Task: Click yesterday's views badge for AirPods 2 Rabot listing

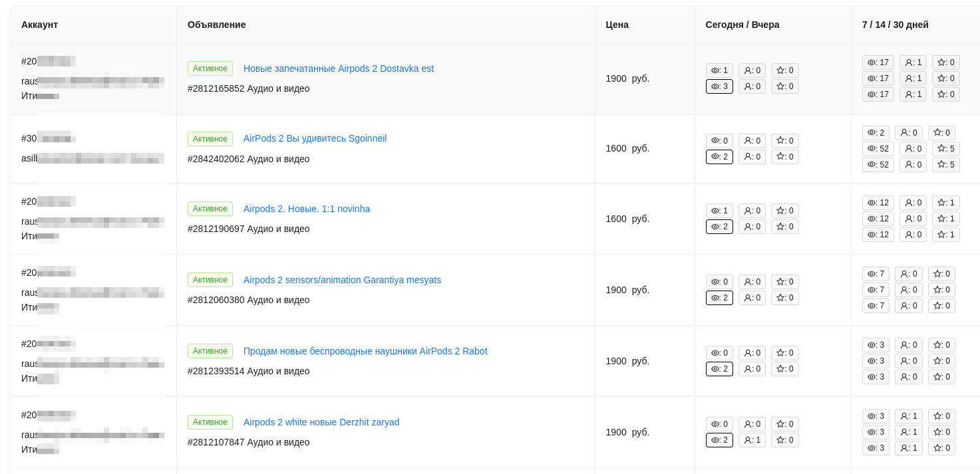Action: pos(719,369)
